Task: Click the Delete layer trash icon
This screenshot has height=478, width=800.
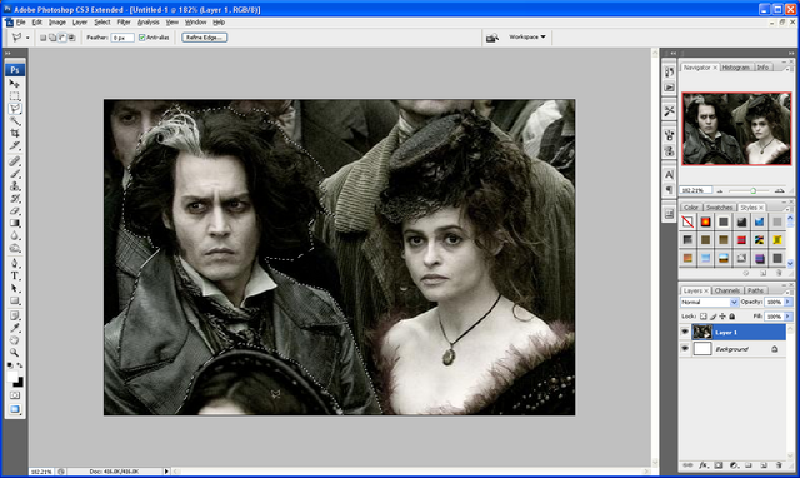Action: (778, 465)
